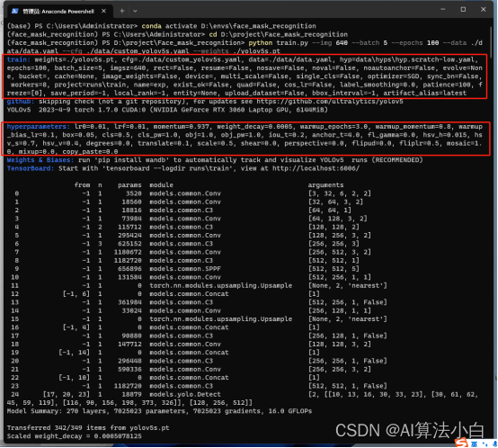Close the terminal window

pos(483,10)
